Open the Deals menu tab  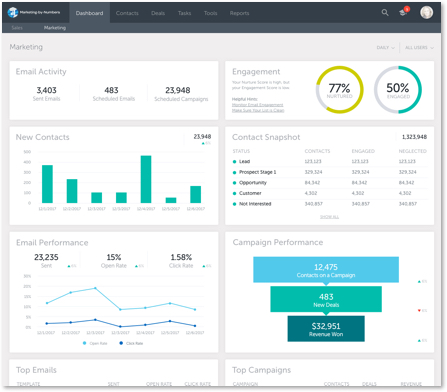coord(158,13)
